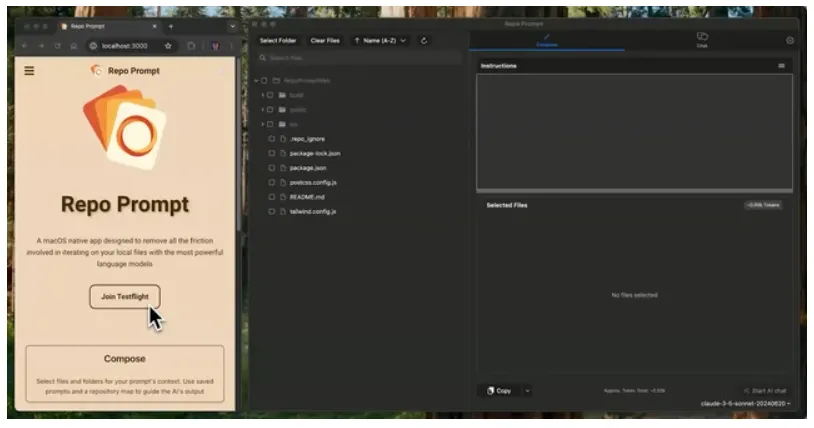Open the hamburger menu on the web page
The height and width of the screenshot is (428, 814).
pos(29,71)
